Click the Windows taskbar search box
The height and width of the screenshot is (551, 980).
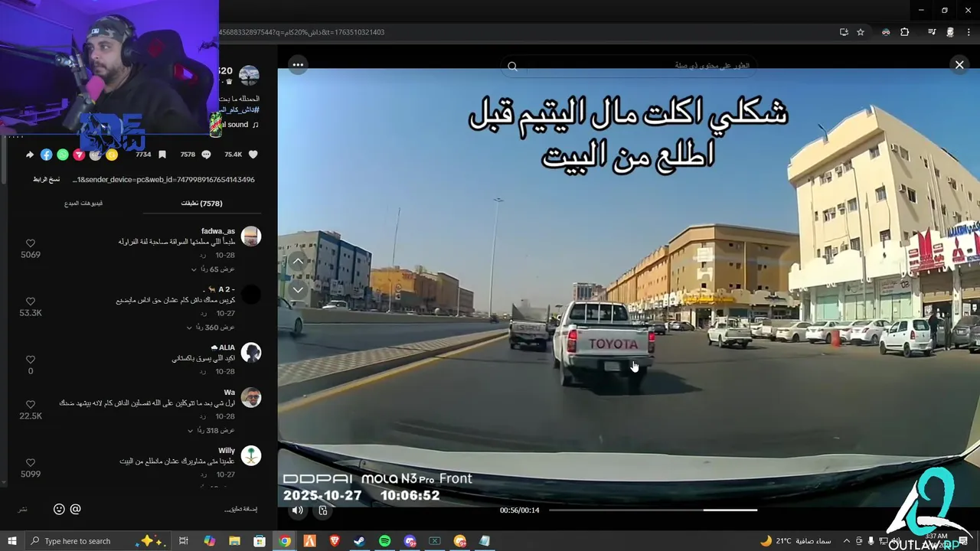coord(98,541)
